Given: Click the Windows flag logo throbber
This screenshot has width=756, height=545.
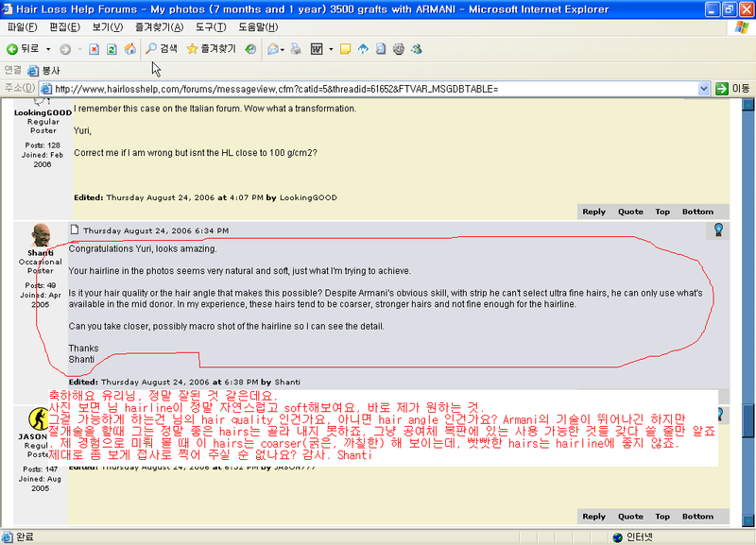Looking at the screenshot, I should click(x=742, y=27).
